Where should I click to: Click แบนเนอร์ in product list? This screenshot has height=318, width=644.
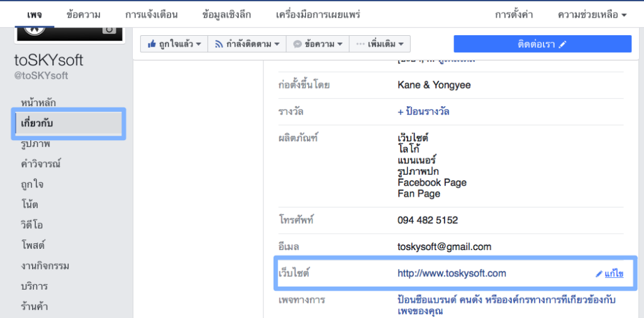point(416,160)
